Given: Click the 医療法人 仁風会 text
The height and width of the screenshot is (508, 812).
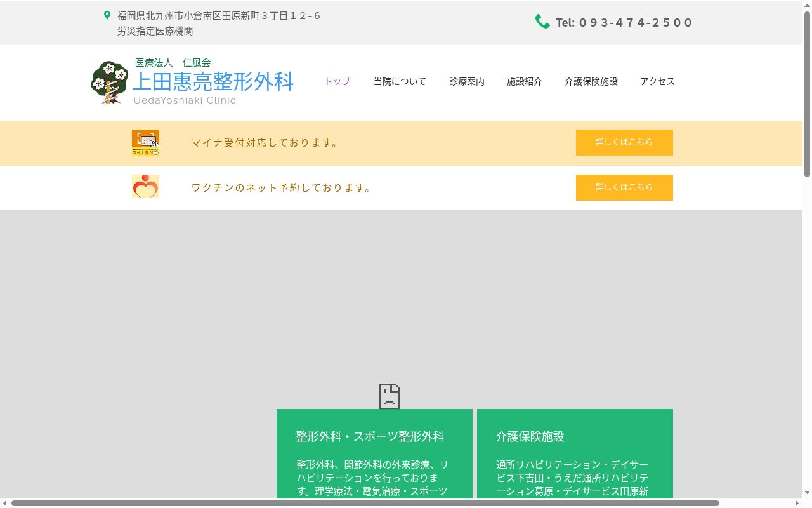Looking at the screenshot, I should (173, 62).
